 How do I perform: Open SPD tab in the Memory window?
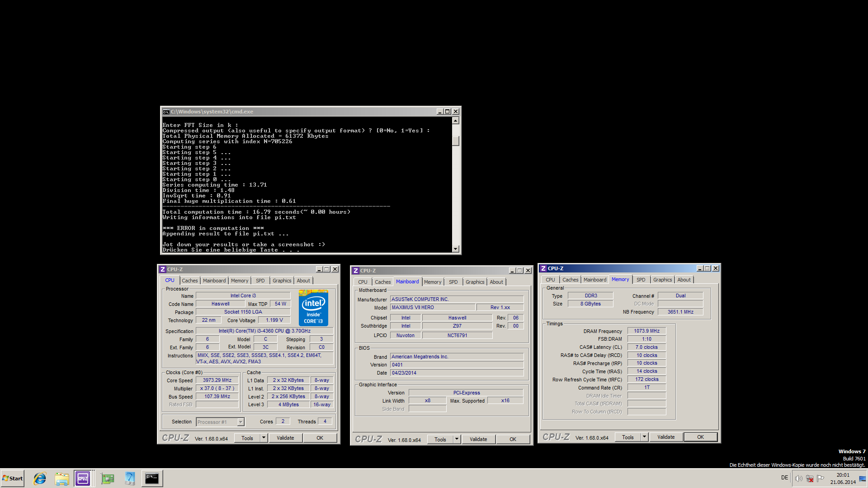[641, 280]
